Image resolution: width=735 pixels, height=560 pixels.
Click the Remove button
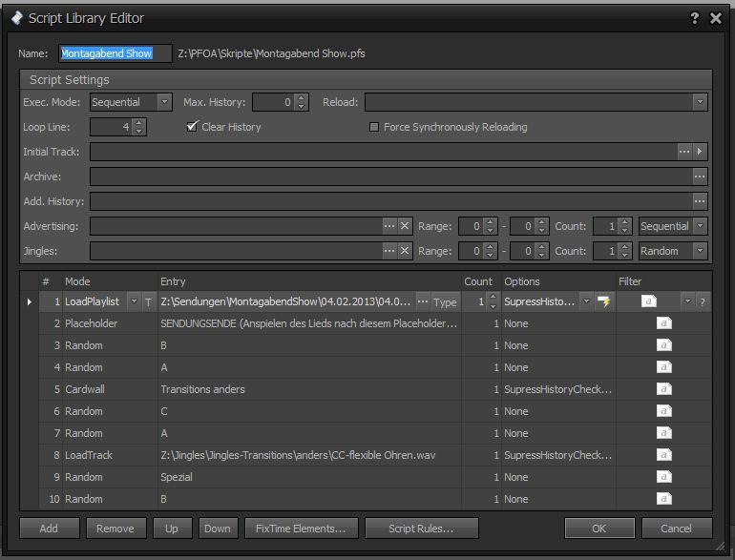[115, 529]
